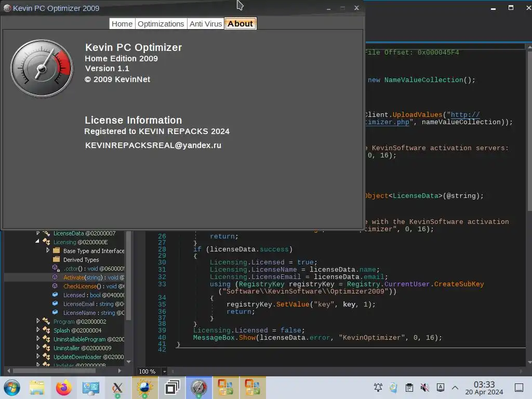Click the NameValueCollection type reference
This screenshot has width=532, height=399.
[424, 79]
